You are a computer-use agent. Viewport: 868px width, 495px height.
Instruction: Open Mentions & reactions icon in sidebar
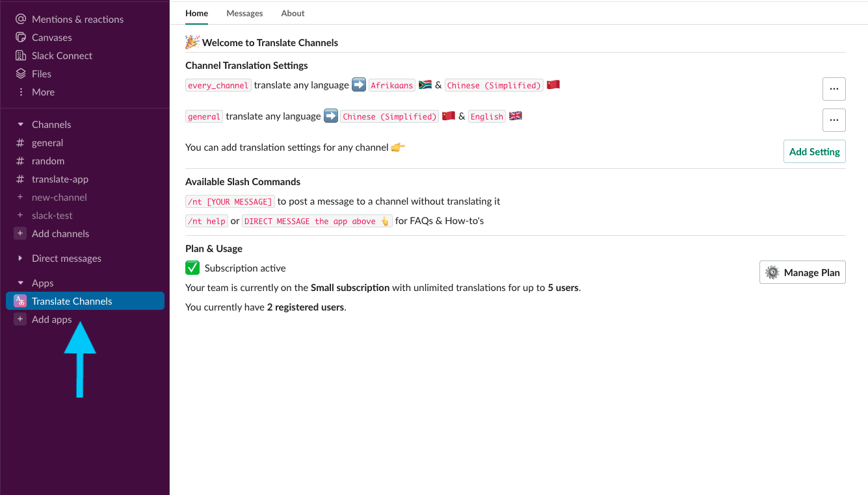click(x=20, y=19)
